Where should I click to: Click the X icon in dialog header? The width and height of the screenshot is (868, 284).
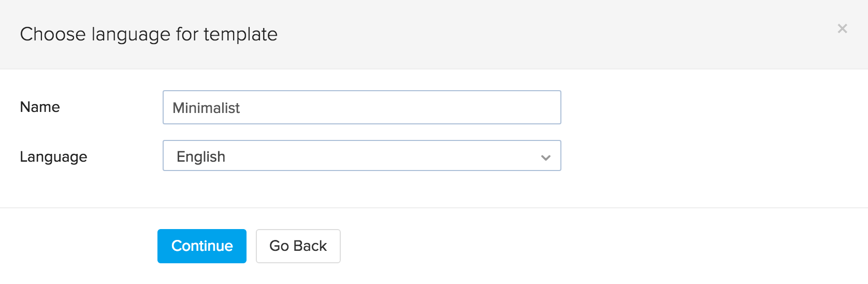(x=842, y=29)
